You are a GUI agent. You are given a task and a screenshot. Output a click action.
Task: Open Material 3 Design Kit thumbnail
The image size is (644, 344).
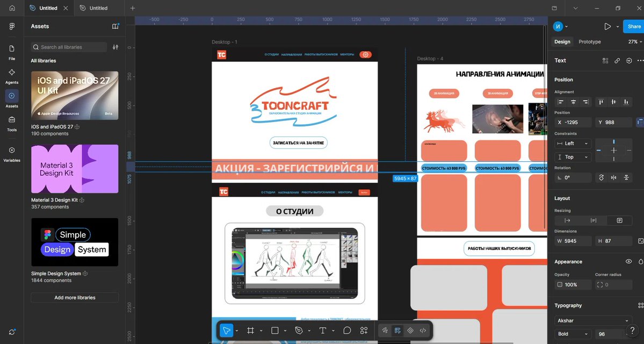tap(75, 169)
